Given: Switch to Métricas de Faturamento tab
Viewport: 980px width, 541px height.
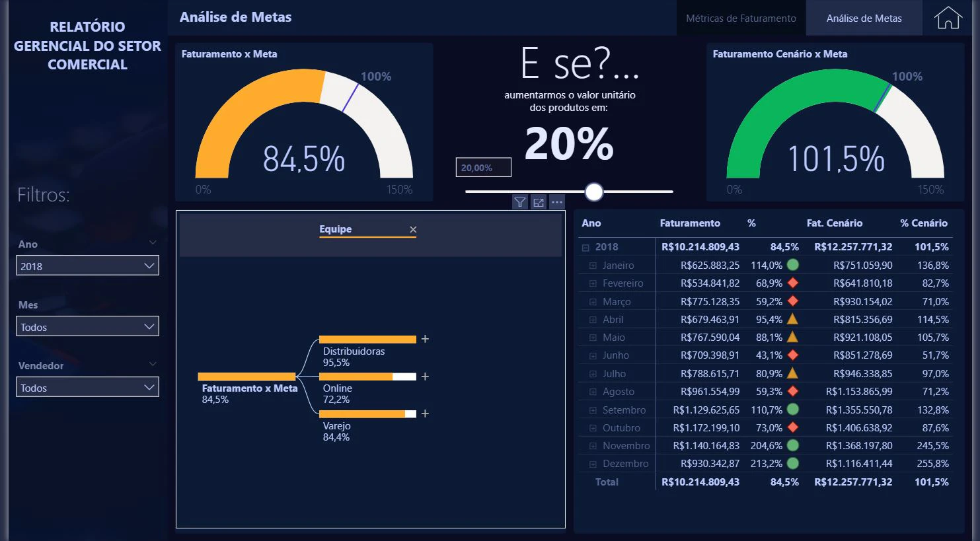Looking at the screenshot, I should pos(741,18).
